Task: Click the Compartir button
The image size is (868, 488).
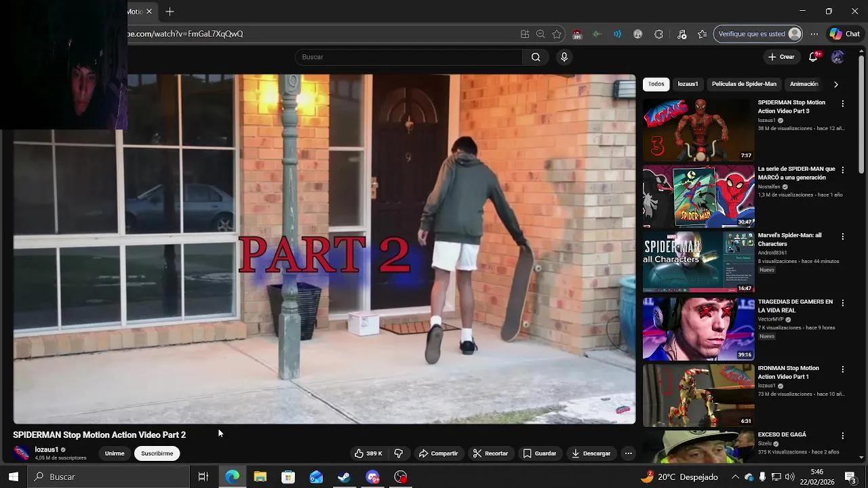Action: click(x=438, y=453)
